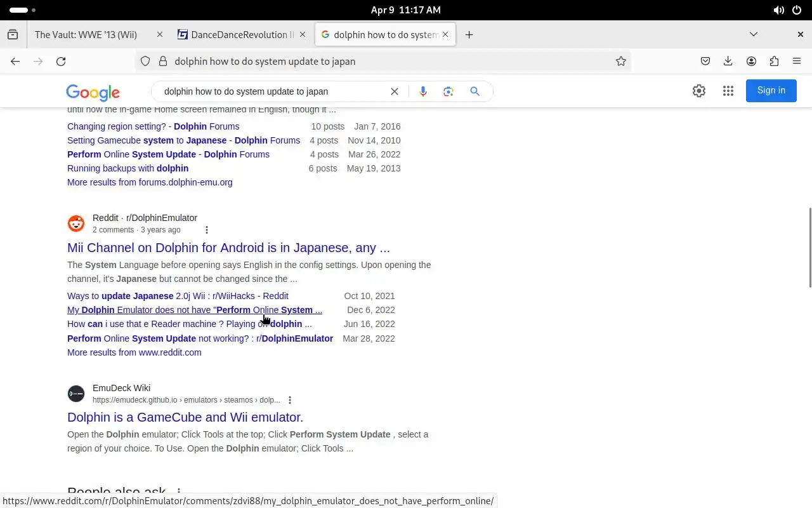The image size is (812, 508).
Task: Open the Firefox View icon
Action: (x=13, y=35)
